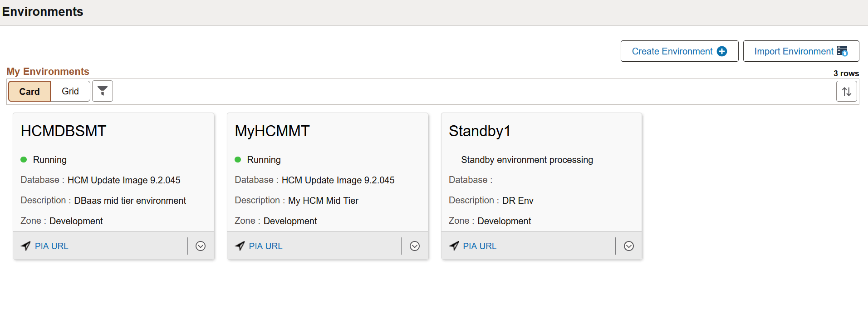Click the Standby environment processing status text
Screen dimensions: 868x315
(x=526, y=159)
